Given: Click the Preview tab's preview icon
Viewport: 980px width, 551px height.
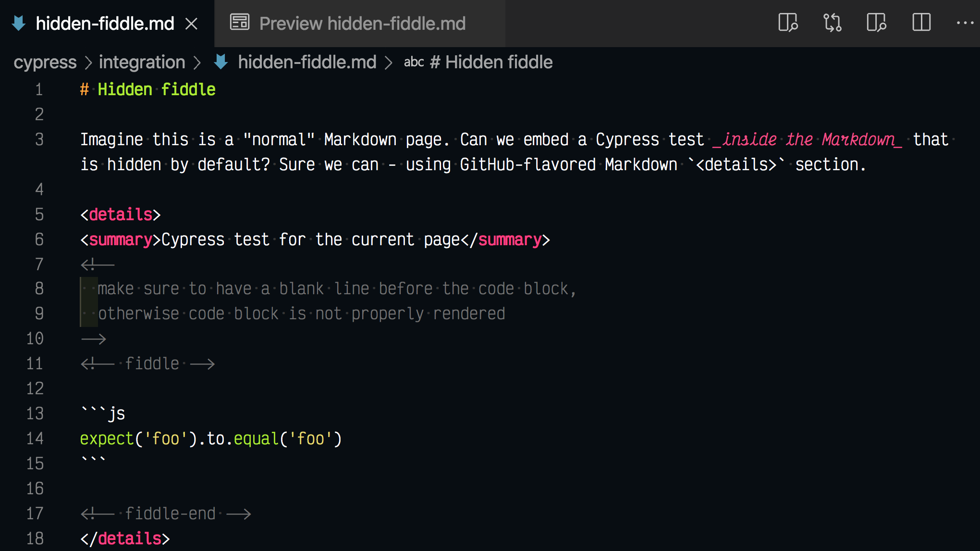Looking at the screenshot, I should click(x=240, y=23).
